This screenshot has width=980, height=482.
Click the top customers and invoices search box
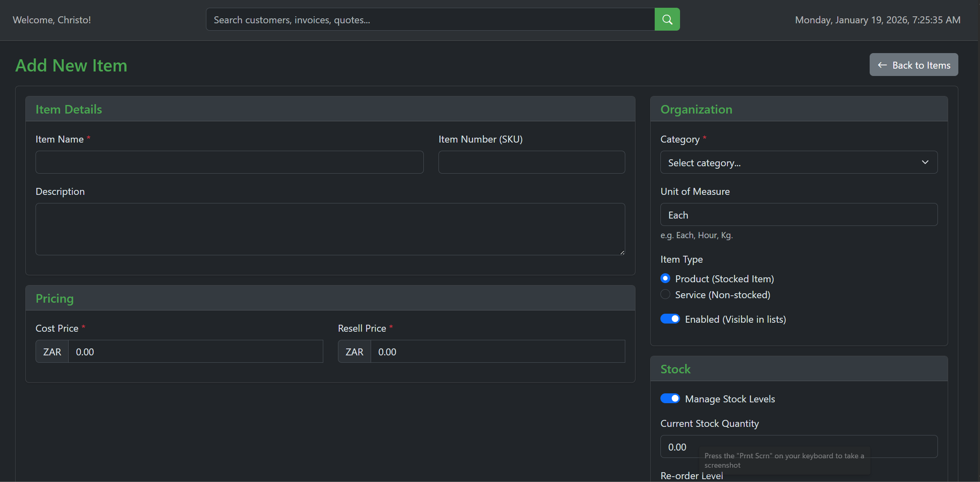pos(430,20)
